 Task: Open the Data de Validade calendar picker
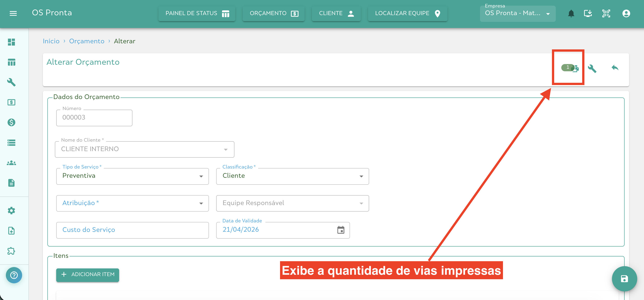pyautogui.click(x=341, y=230)
